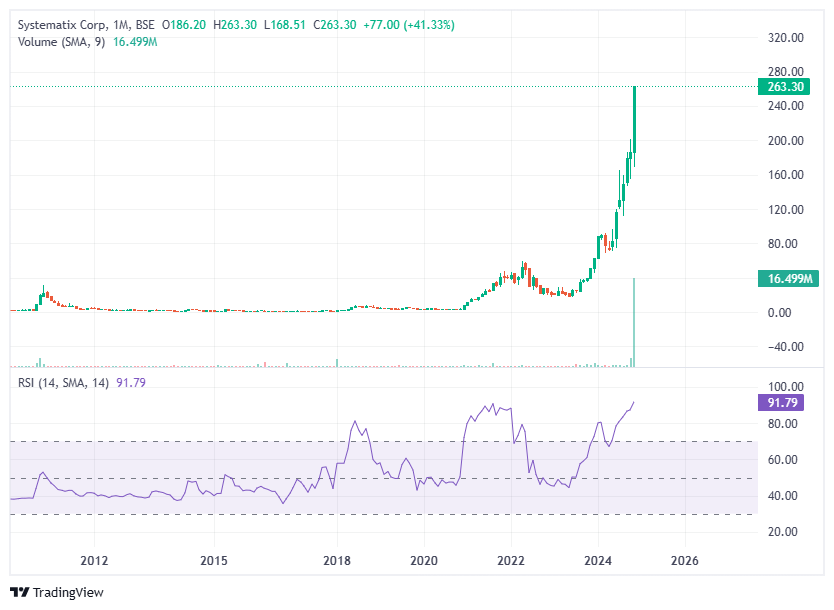Click the close value C263.30
This screenshot has width=834, height=610.
[335, 25]
